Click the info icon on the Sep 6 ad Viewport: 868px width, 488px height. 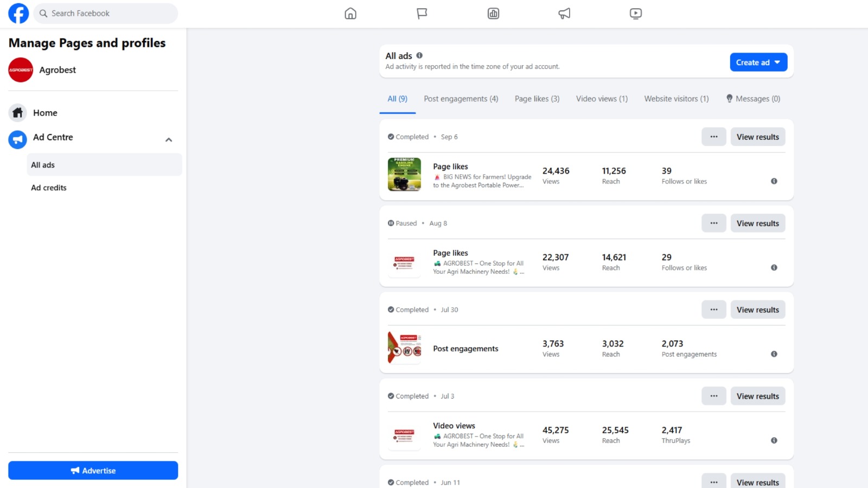coord(774,181)
